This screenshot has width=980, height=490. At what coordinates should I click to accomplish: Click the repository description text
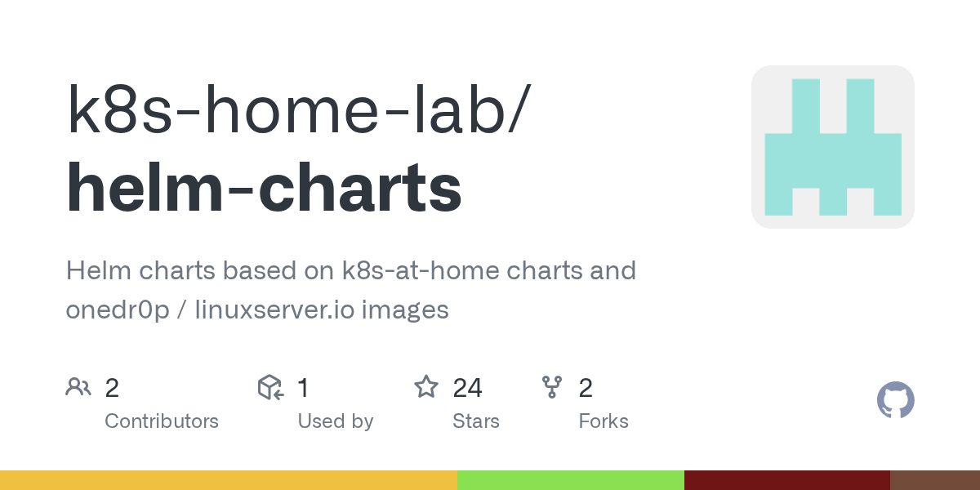pyautogui.click(x=351, y=290)
